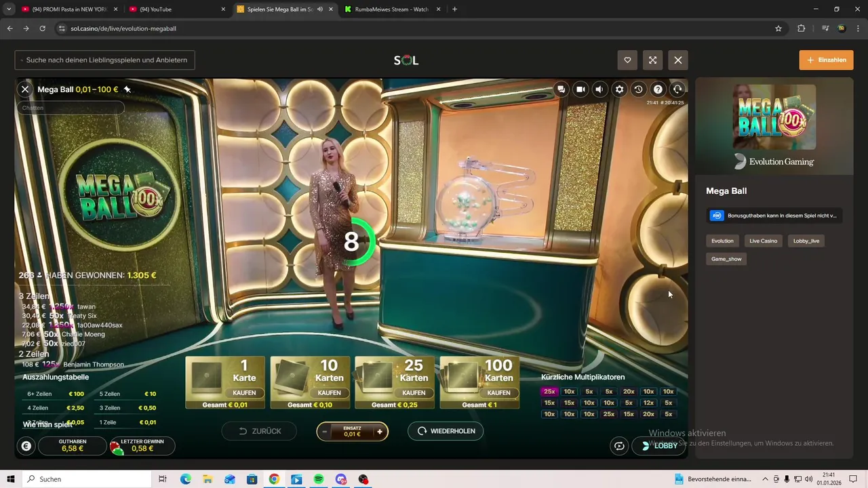Image resolution: width=868 pixels, height=488 pixels.
Task: Click the 20x multiplier in first row
Action: click(629, 391)
